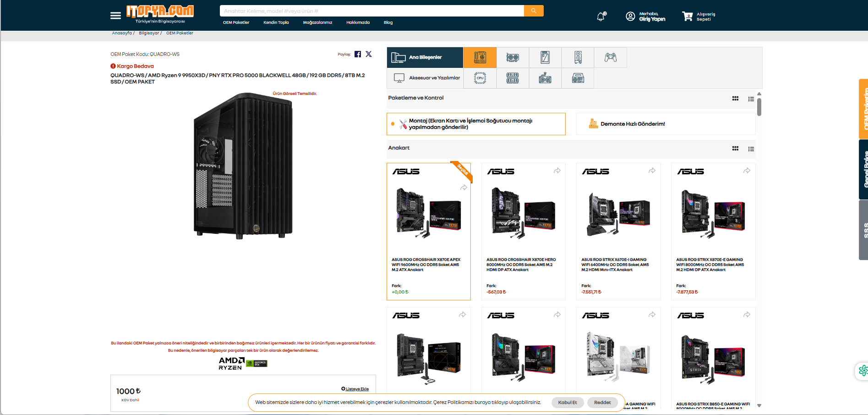The height and width of the screenshot is (415, 868).
Task: Click share arrow on CROSSHAIR X870E APEX card
Action: point(464,188)
